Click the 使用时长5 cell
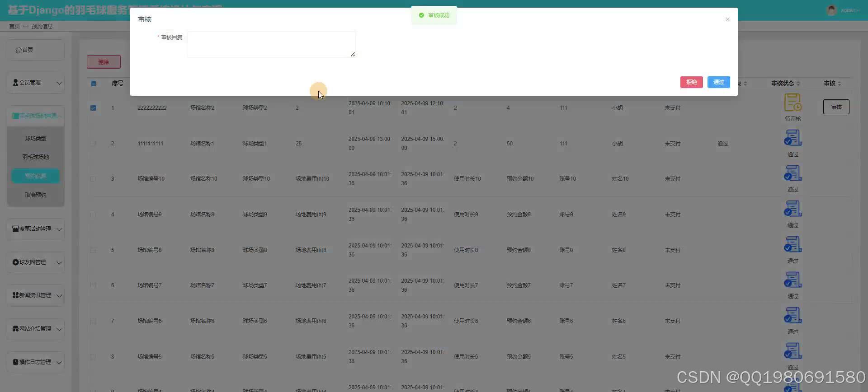 coord(466,357)
